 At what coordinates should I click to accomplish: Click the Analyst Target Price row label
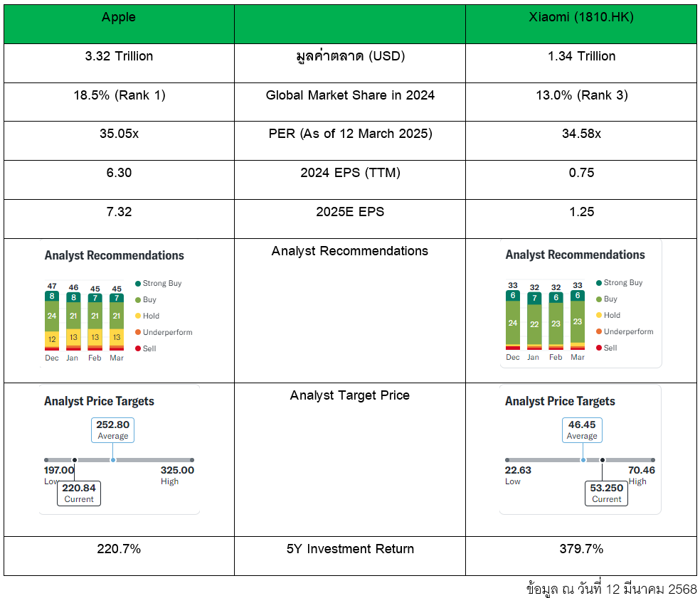pyautogui.click(x=350, y=395)
